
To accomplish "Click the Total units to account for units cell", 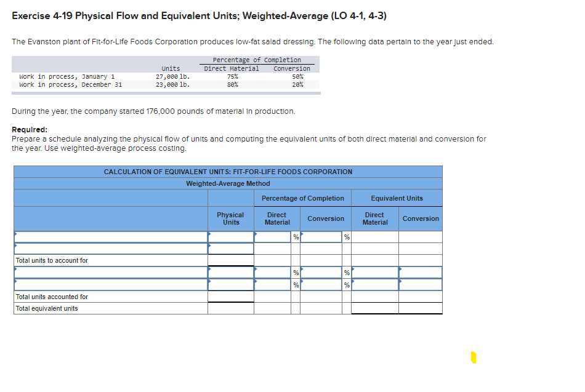I will (x=231, y=260).
